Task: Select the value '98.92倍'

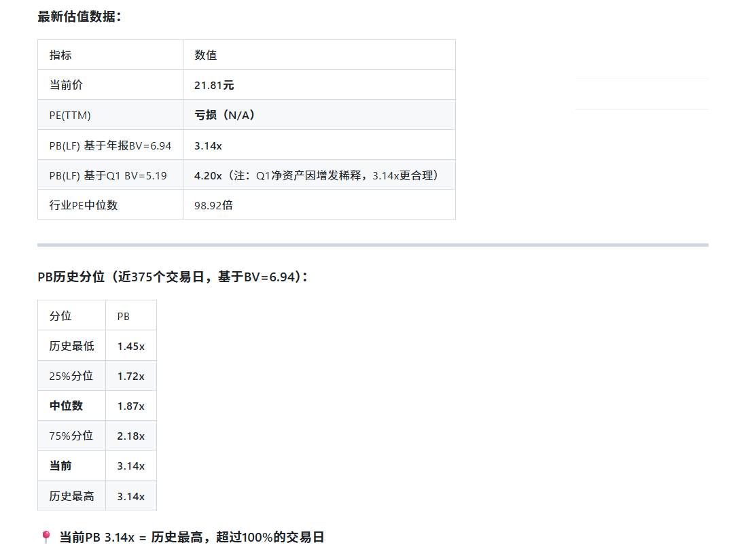Action: (x=213, y=205)
